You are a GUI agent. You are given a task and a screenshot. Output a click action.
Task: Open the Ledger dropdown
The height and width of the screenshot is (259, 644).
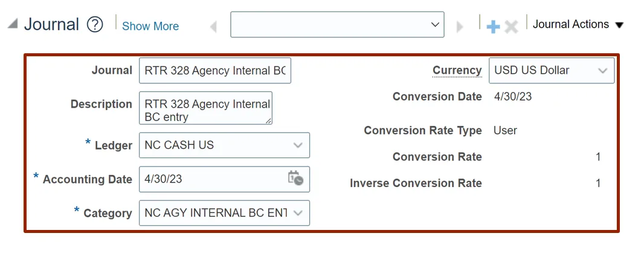tap(298, 145)
